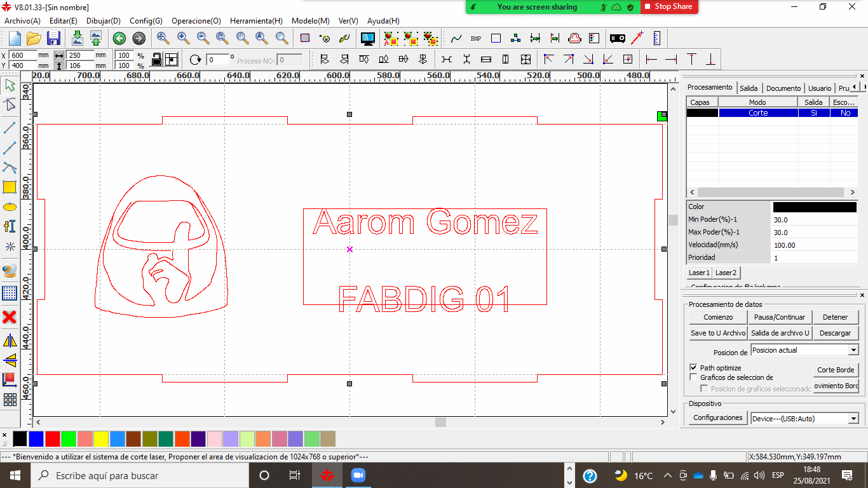Click the zoom out magnifier icon
868x488 pixels.
click(x=203, y=38)
